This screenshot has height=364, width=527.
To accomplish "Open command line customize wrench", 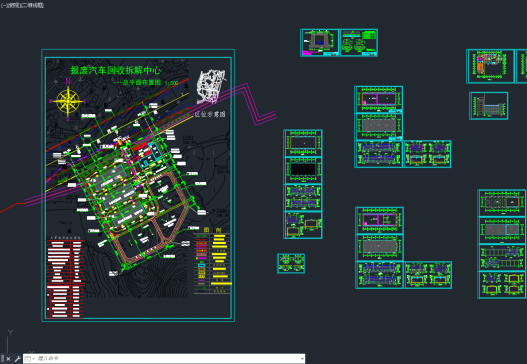I will tap(17, 359).
